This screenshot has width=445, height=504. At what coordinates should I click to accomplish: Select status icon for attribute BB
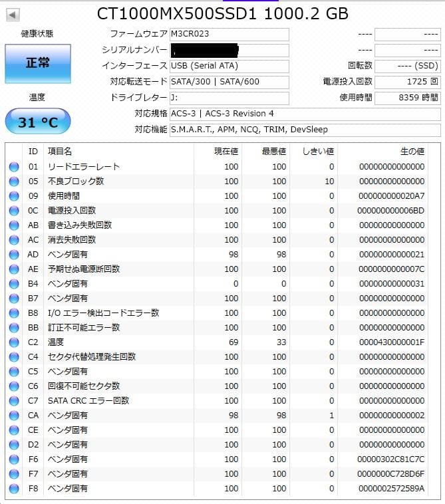(14, 328)
